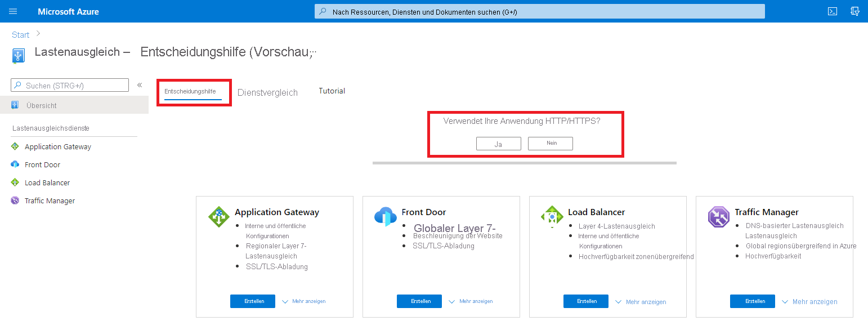Click text Verwendet Ihre Anwendung HTTP/HTTPS?
The height and width of the screenshot is (330, 868).
tap(522, 121)
